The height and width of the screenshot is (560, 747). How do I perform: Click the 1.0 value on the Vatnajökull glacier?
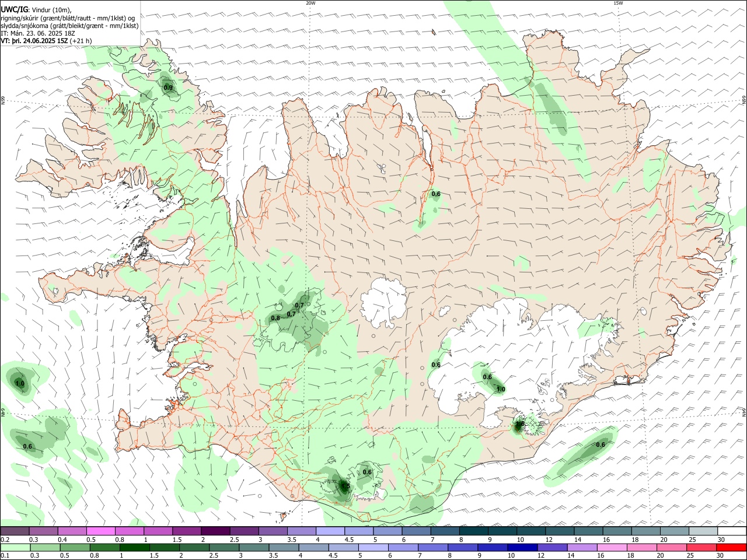tap(500, 389)
